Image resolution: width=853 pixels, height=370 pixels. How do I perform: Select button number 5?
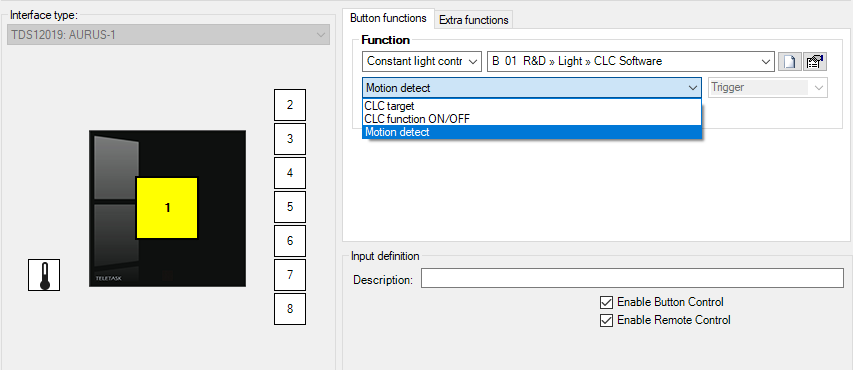[290, 207]
